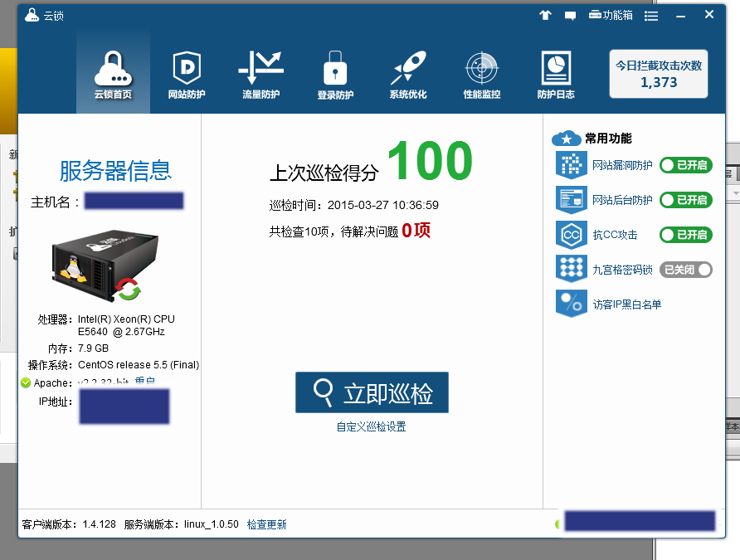
Task: Click the 内存 7.9 GB value
Action: [93, 348]
